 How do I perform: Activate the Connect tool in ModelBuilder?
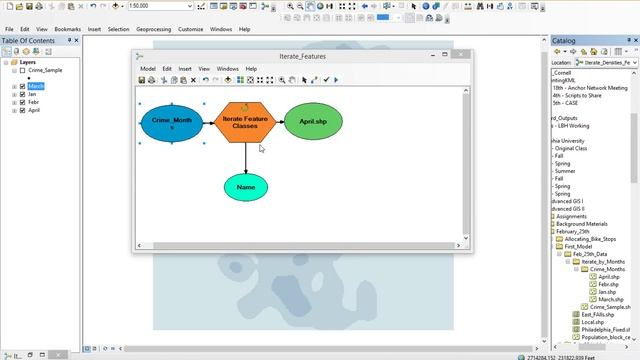point(314,80)
